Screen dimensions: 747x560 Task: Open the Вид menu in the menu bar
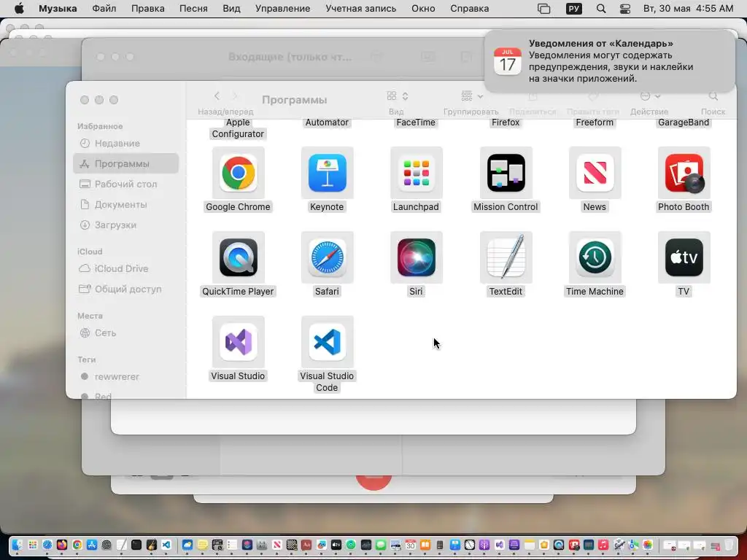click(231, 9)
